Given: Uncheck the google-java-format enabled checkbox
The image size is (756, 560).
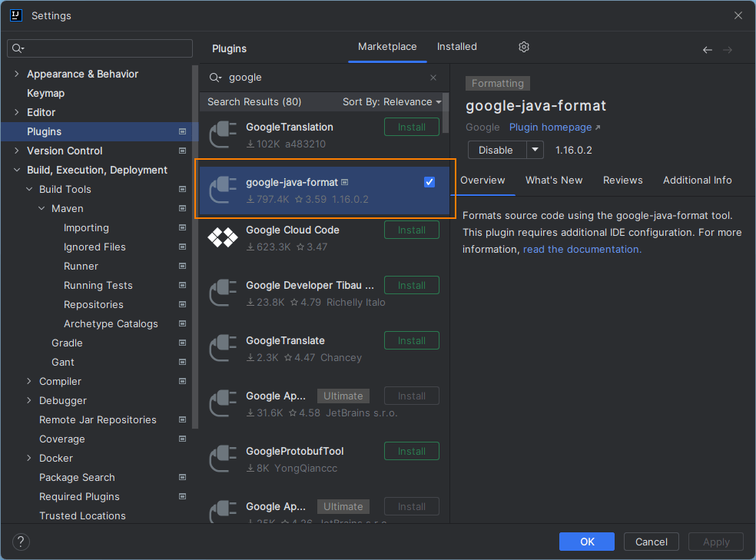Looking at the screenshot, I should pos(429,182).
